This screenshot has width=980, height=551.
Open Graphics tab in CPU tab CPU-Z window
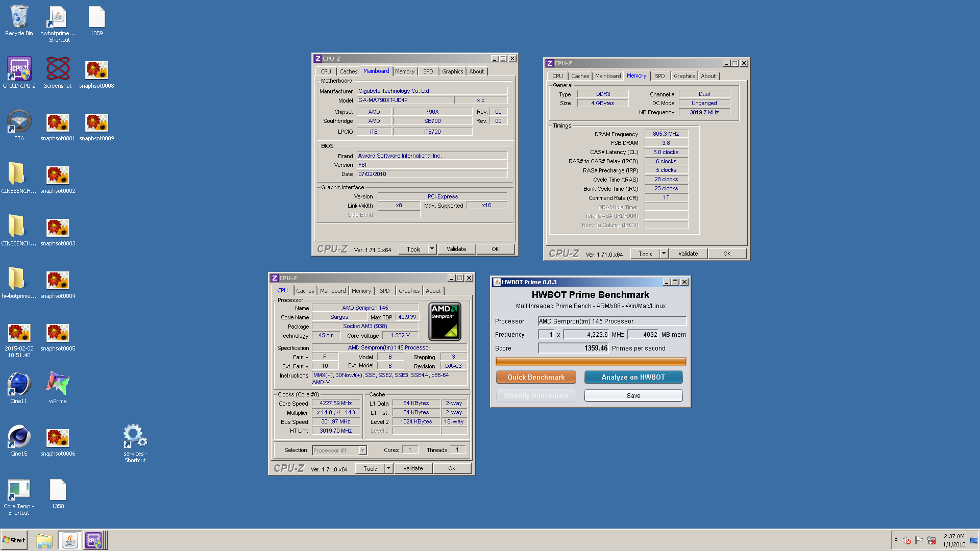(409, 291)
